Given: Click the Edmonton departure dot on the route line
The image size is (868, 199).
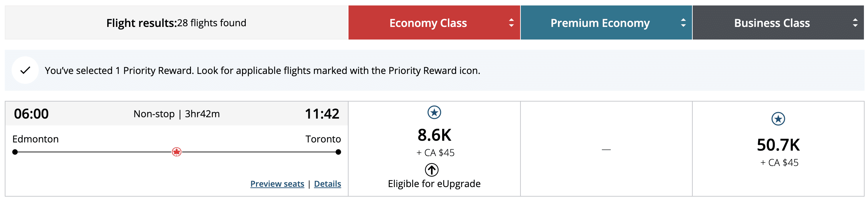Looking at the screenshot, I should 15,152.
